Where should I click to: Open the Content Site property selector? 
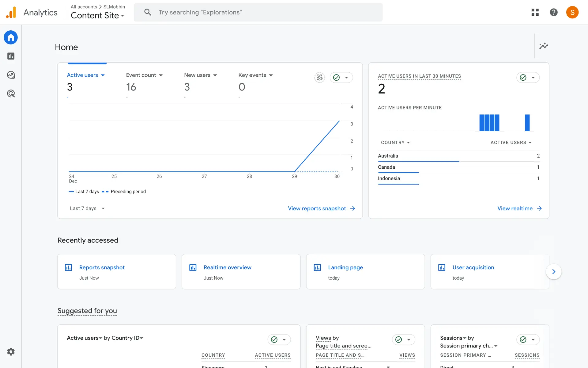tap(97, 15)
